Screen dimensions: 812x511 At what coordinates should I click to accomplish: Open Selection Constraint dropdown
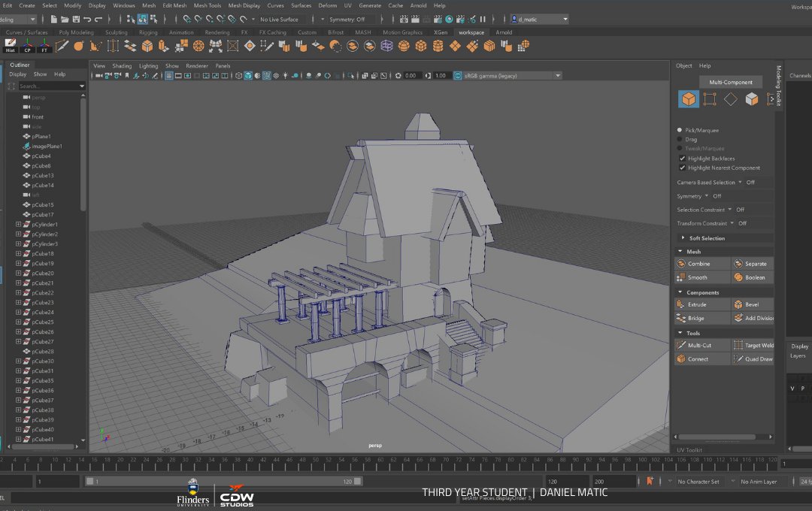729,210
